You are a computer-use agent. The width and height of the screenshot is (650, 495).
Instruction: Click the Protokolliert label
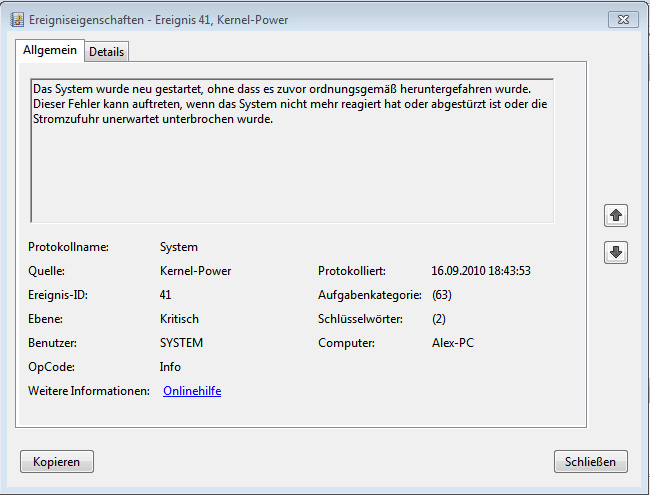[x=352, y=271]
